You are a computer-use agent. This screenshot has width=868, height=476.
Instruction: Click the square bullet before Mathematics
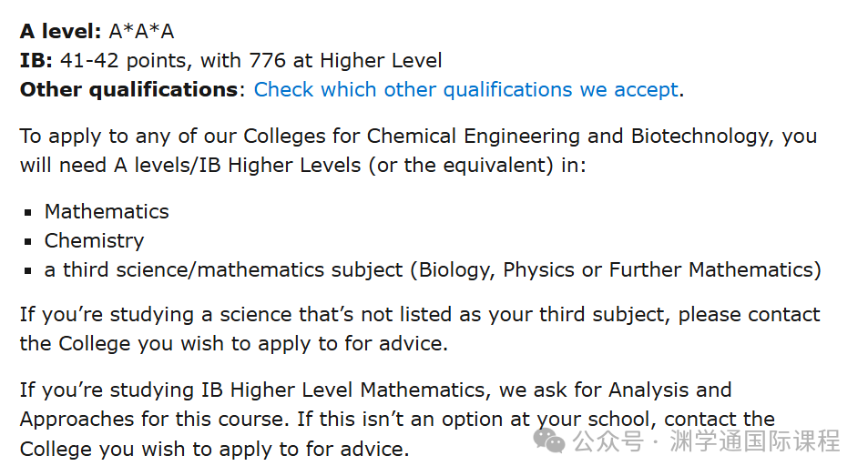click(x=28, y=212)
